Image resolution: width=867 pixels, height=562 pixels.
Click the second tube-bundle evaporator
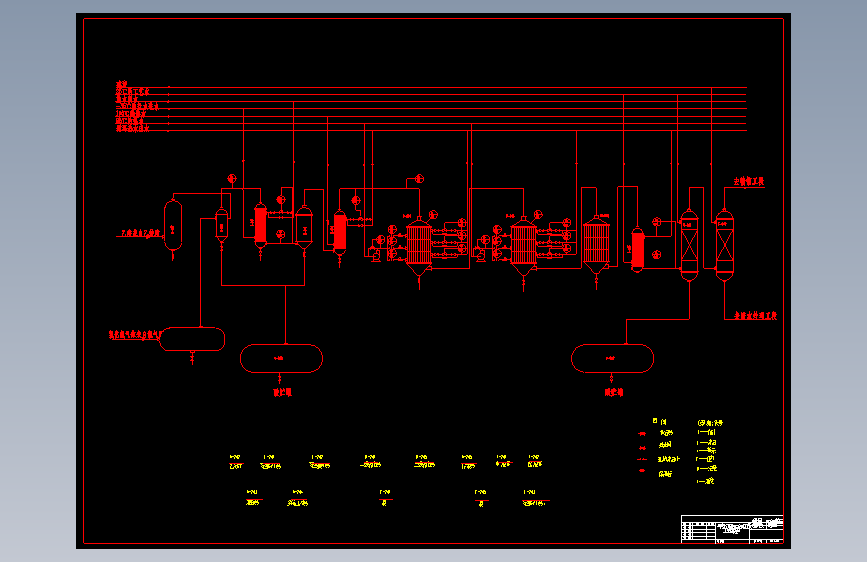(523, 247)
